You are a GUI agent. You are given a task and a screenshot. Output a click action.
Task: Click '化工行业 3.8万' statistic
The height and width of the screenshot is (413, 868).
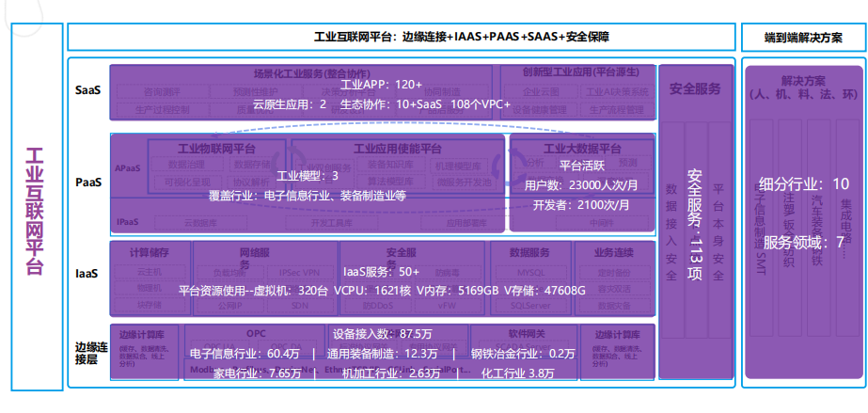[x=517, y=373]
